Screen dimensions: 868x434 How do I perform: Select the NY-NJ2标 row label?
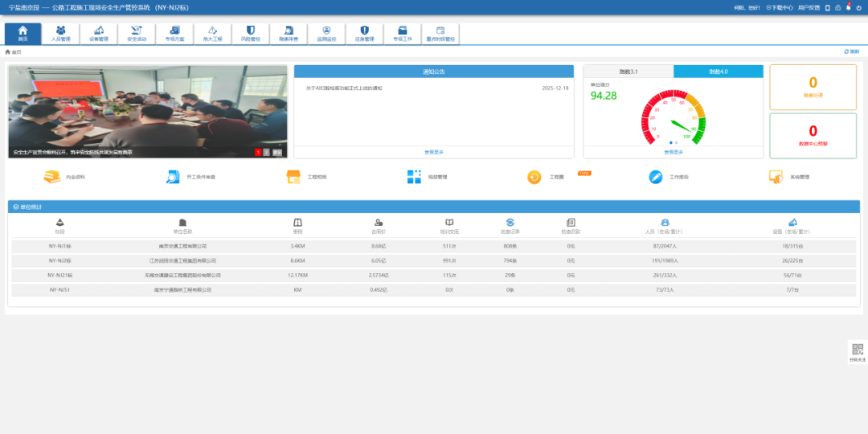(59, 260)
